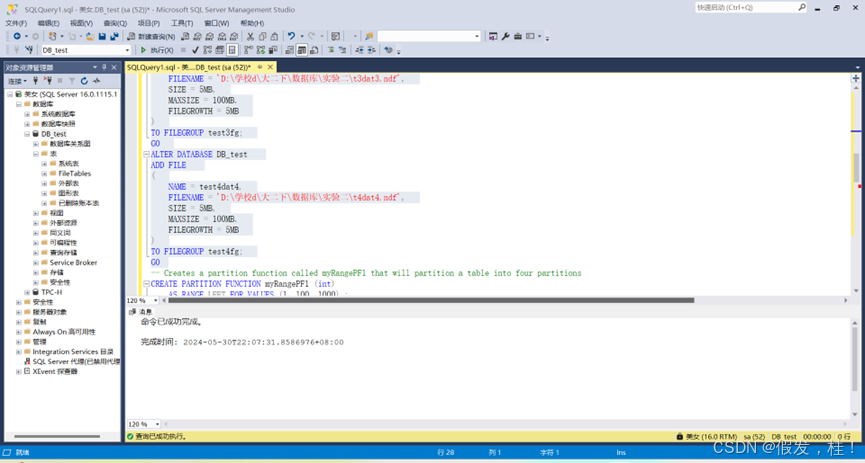Click the Copy icon in toolbar

click(x=262, y=36)
